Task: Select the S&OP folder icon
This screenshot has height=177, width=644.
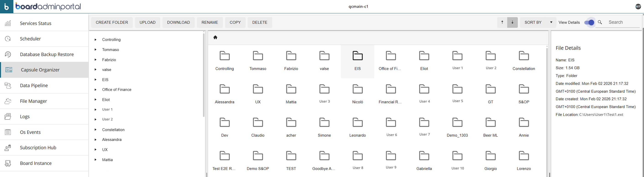Action: (x=524, y=89)
